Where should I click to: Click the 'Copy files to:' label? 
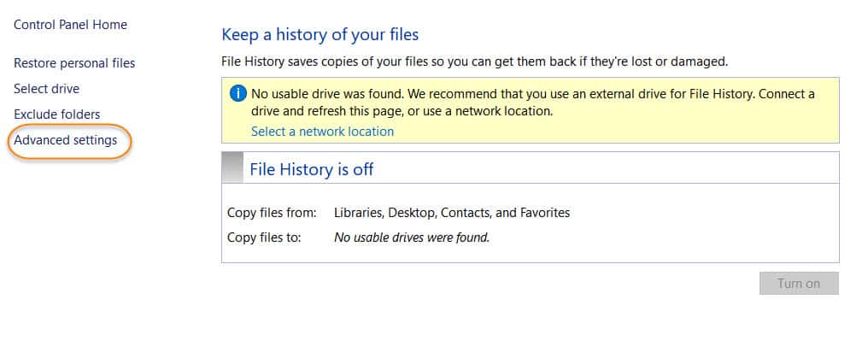[x=264, y=238]
